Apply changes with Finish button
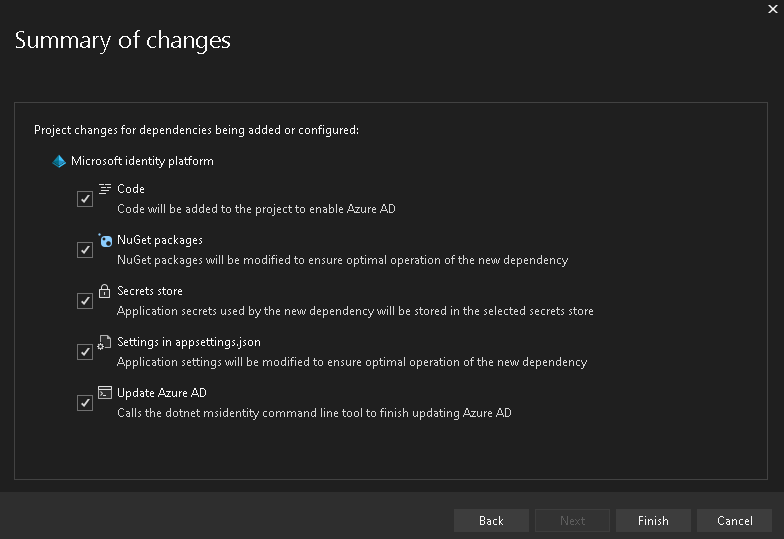The image size is (784, 539). [653, 520]
